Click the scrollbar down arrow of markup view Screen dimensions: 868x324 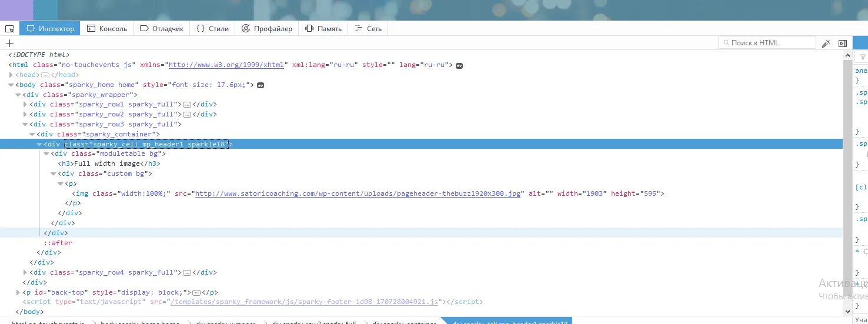pyautogui.click(x=847, y=312)
